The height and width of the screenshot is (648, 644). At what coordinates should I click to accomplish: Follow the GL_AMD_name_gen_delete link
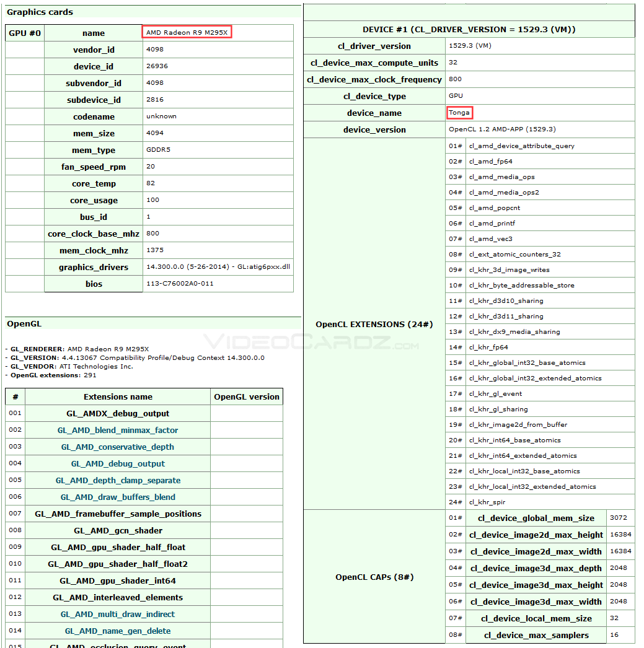118,631
